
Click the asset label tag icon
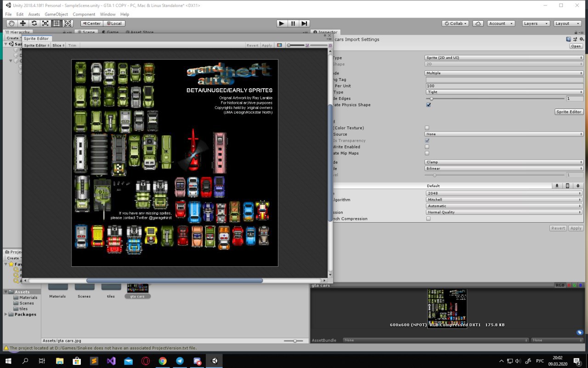(x=580, y=333)
